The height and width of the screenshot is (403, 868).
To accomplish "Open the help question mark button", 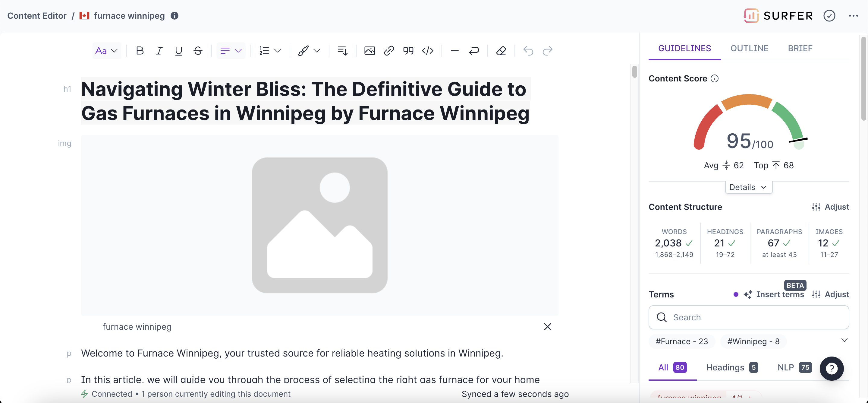I will [x=831, y=369].
